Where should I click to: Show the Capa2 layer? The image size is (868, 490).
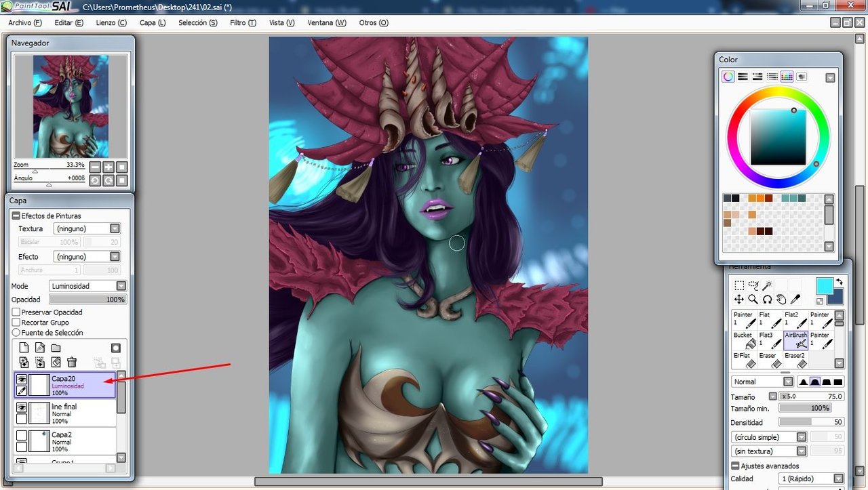point(22,435)
